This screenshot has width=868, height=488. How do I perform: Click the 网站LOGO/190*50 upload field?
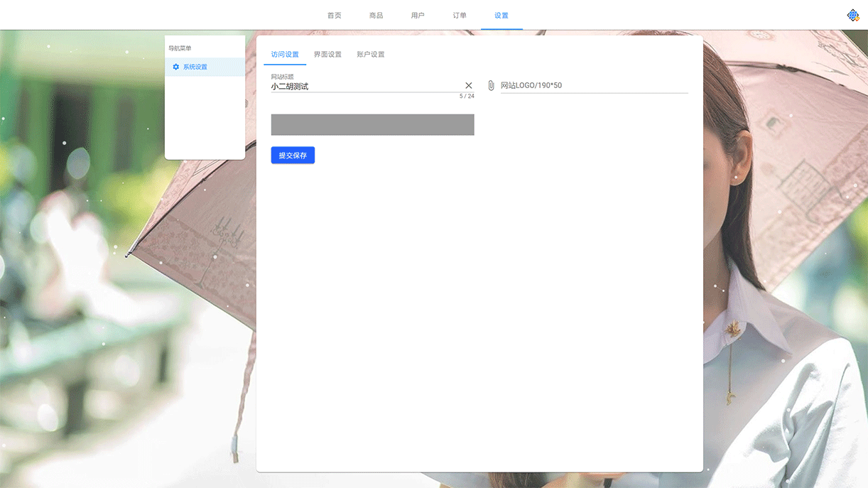(x=595, y=85)
